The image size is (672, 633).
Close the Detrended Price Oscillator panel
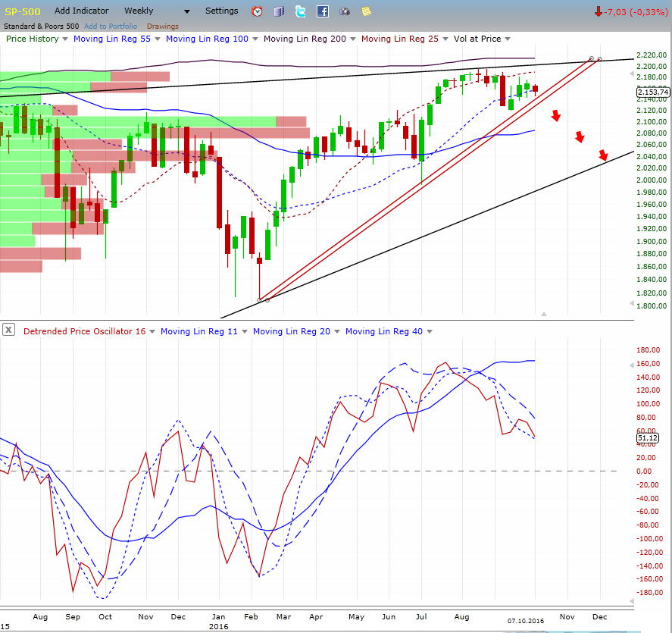pyautogui.click(x=8, y=329)
